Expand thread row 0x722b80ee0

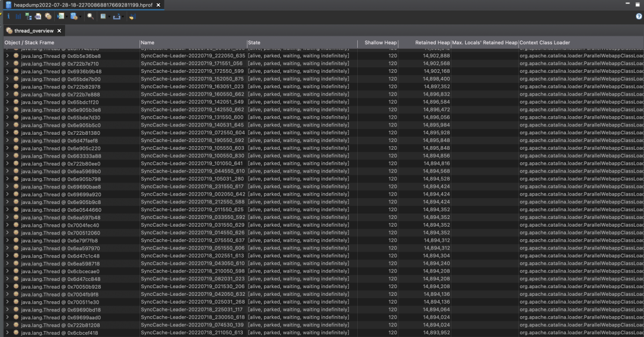point(7,163)
